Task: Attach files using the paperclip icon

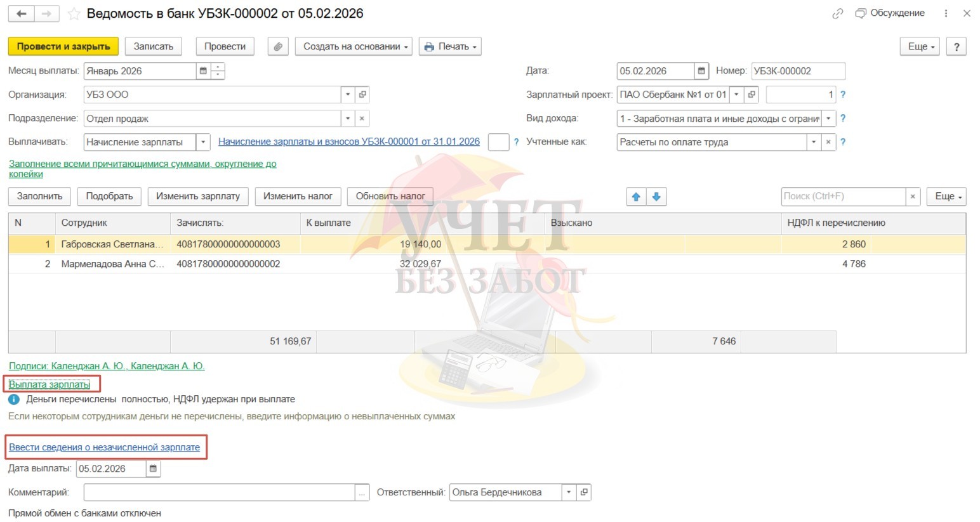Action: point(278,46)
